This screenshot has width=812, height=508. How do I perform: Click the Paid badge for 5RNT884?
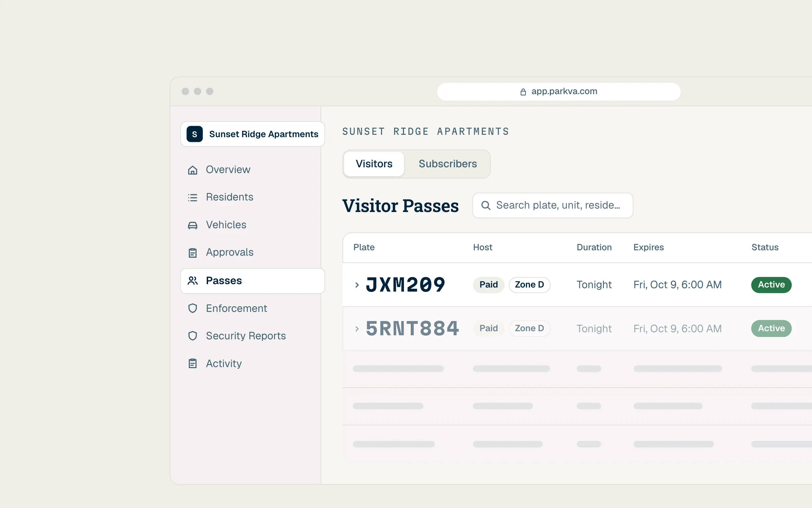tap(489, 329)
